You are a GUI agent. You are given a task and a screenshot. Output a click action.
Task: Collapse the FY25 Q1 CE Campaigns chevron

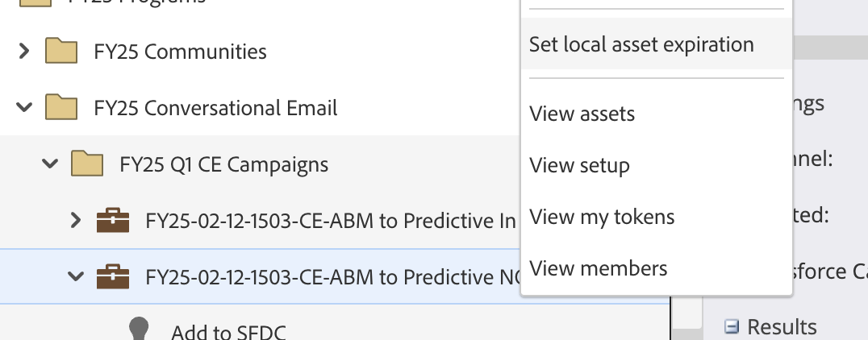coord(50,164)
